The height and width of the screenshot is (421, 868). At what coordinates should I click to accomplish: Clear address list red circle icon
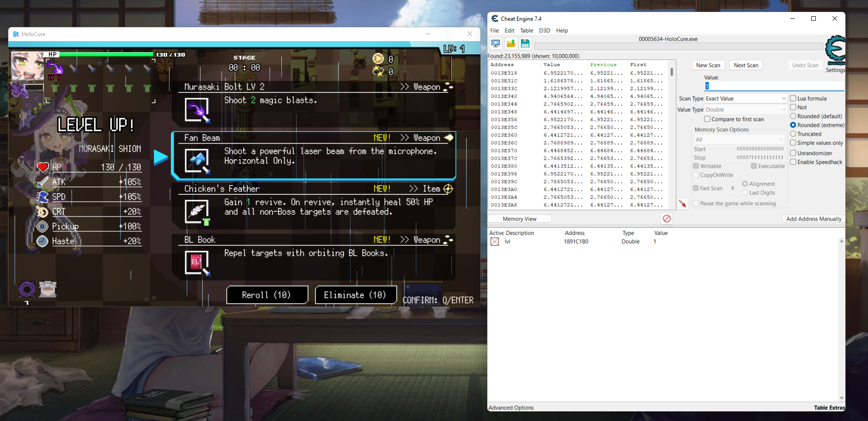(667, 218)
